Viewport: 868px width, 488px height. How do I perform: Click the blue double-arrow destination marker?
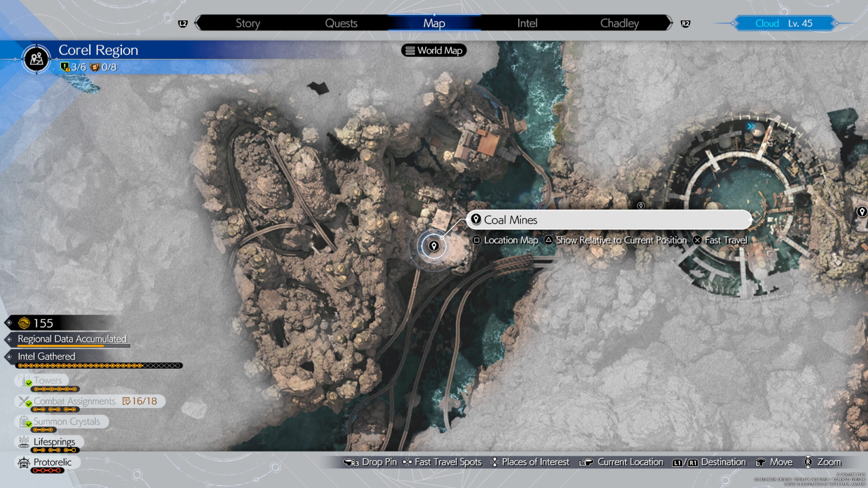(751, 126)
